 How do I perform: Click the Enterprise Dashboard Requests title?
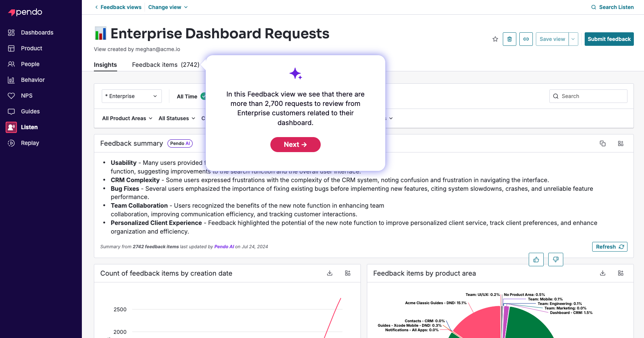[x=220, y=33]
